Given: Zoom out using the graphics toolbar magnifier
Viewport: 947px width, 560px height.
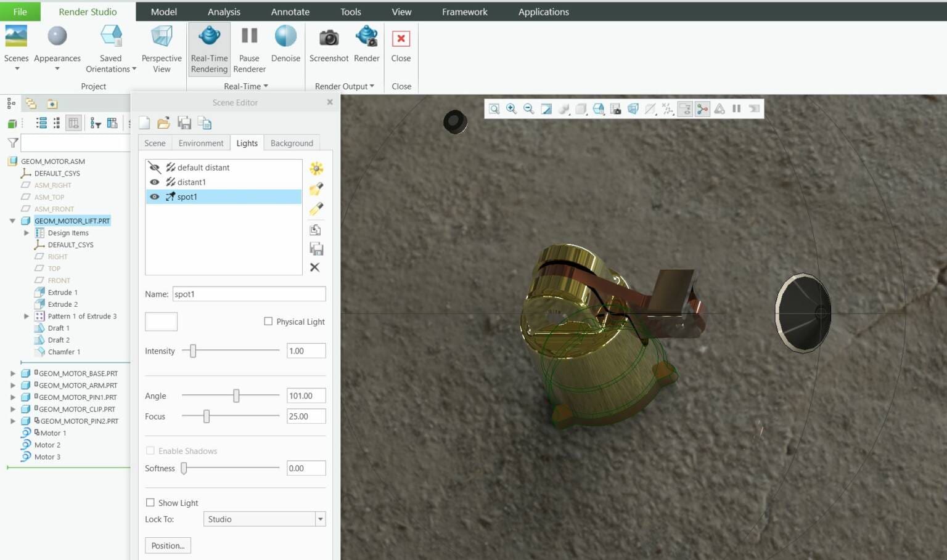Looking at the screenshot, I should 529,109.
